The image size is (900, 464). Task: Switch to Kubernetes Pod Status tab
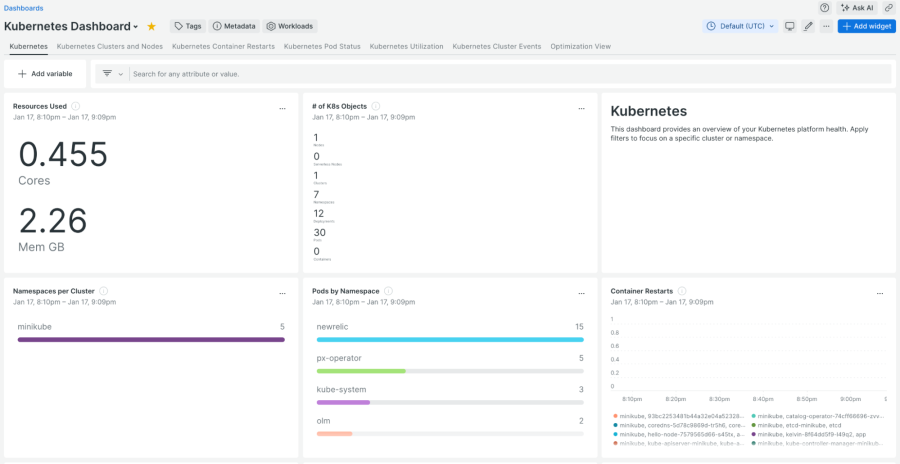coord(321,46)
